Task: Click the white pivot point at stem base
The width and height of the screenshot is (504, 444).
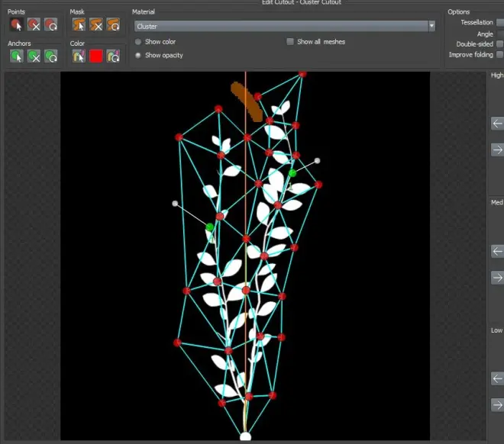Action: [246, 436]
